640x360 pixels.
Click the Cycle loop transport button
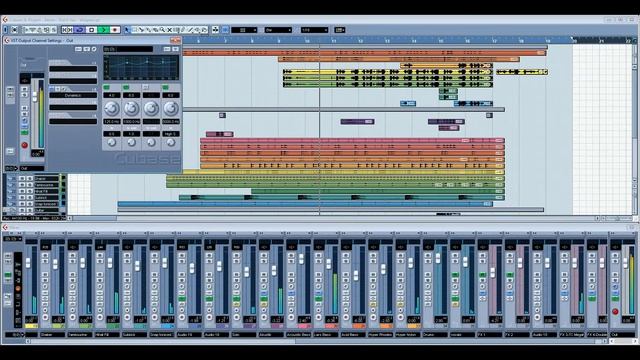[x=80, y=30]
